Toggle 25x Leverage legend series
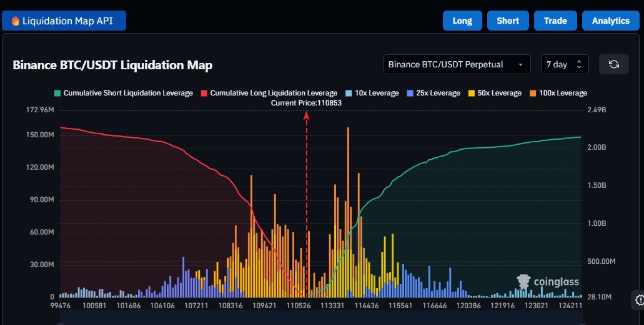 [x=433, y=93]
